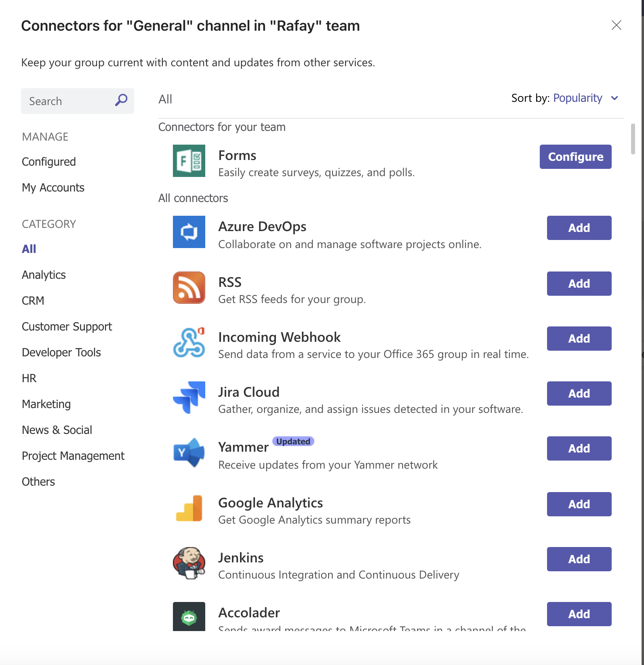Image resolution: width=644 pixels, height=665 pixels.
Task: Click 'Easily create surveys, quizzes, and polls.' text
Action: pyautogui.click(x=316, y=173)
